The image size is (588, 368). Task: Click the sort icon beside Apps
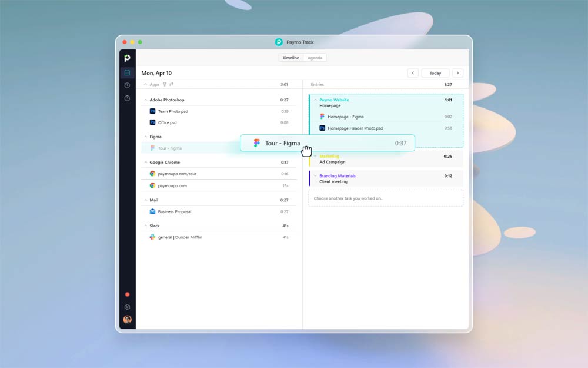171,84
